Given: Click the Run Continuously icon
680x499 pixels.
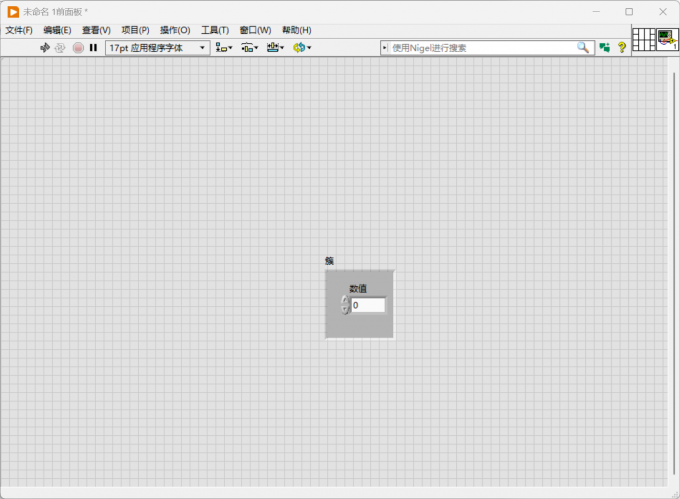Looking at the screenshot, I should point(60,48).
